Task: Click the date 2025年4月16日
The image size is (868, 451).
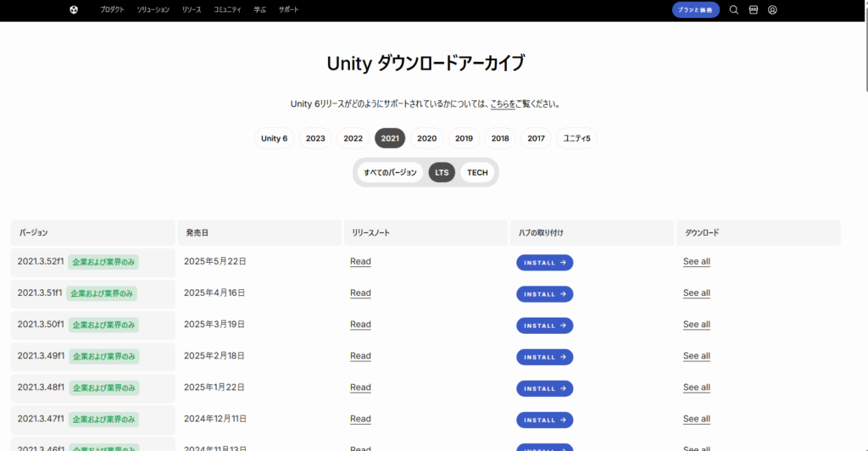Action: pyautogui.click(x=214, y=292)
